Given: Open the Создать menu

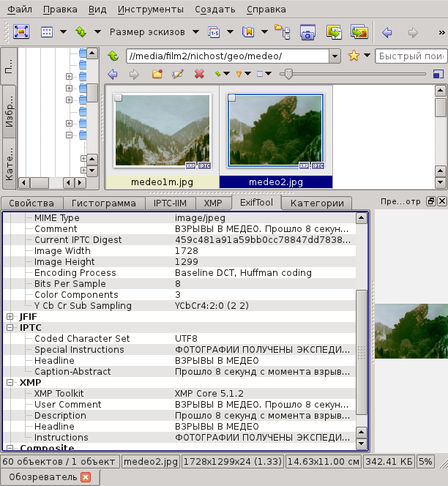Looking at the screenshot, I should tap(215, 10).
